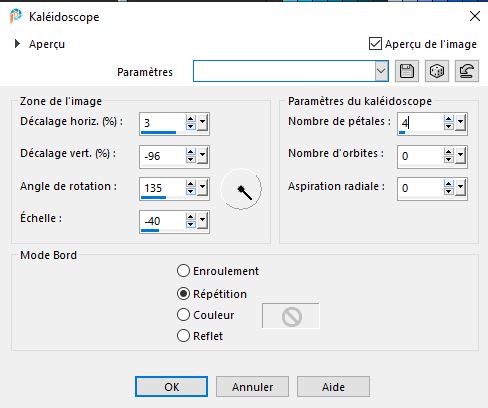Increase the Échelle value with up arrow
Viewport: 488px width, 408px height.
190,217
